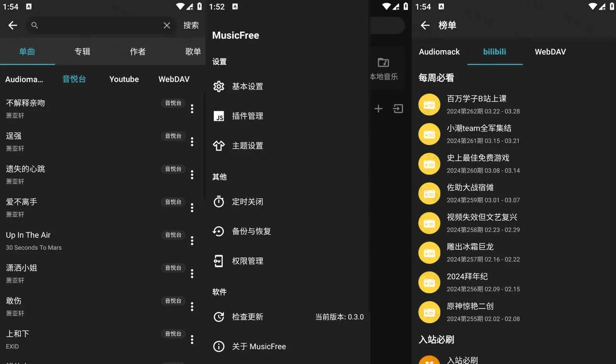The image size is (616, 364).
Task: Tap the yellow thumbnail for 2024拜年纪
Action: pos(429,282)
